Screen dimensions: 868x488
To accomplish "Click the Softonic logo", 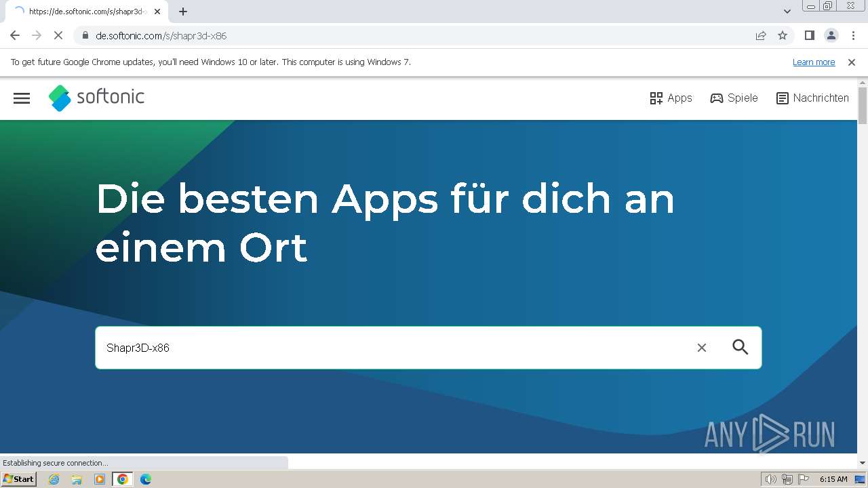I will (96, 98).
